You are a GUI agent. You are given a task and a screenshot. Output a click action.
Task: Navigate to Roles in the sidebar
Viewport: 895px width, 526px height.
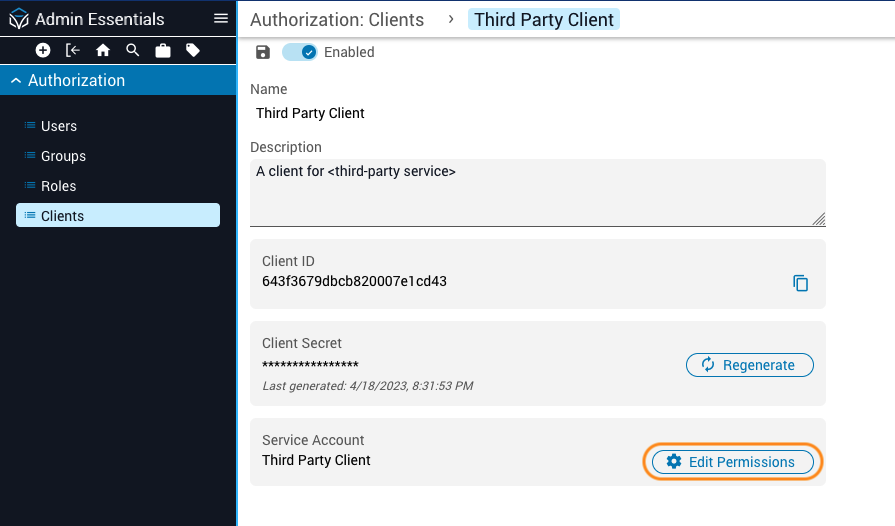click(x=58, y=186)
